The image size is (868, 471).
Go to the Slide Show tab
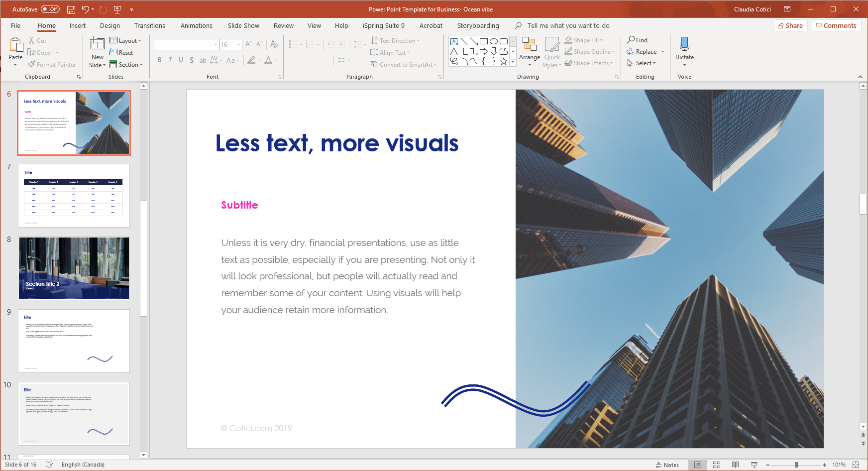click(x=243, y=26)
